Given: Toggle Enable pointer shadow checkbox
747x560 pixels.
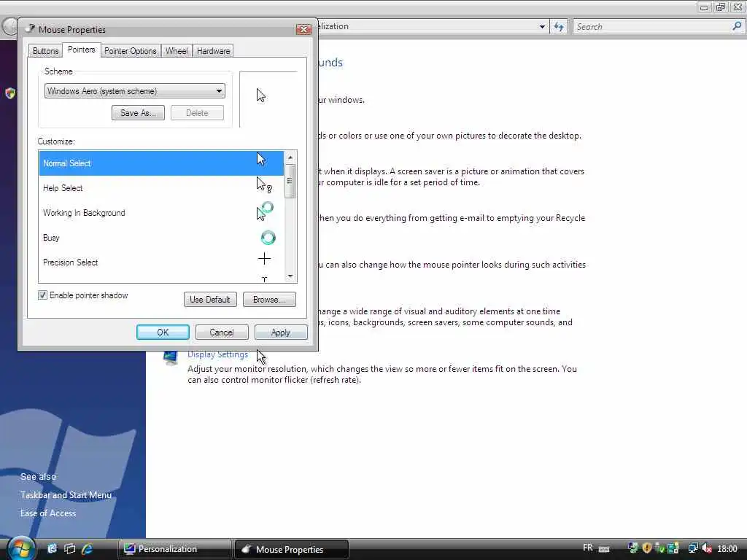Looking at the screenshot, I should 42,295.
